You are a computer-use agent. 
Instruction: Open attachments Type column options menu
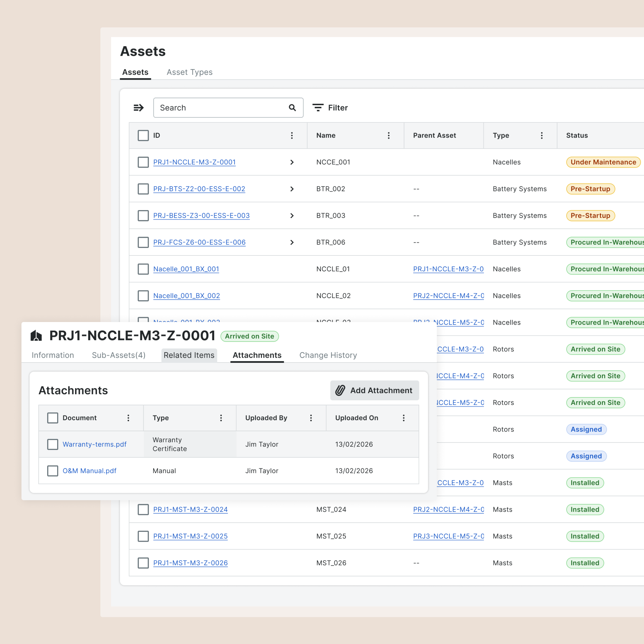[221, 418]
